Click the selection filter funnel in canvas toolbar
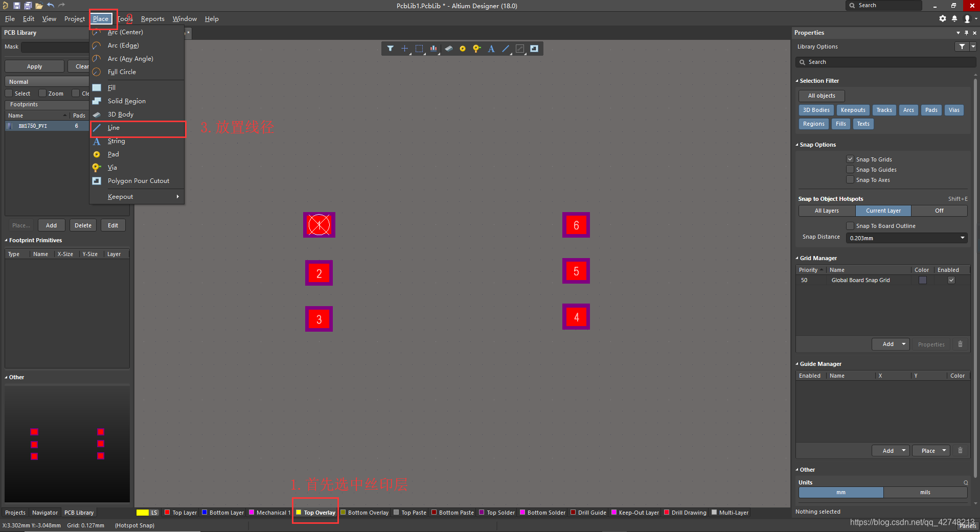The height and width of the screenshot is (532, 980). [x=390, y=49]
